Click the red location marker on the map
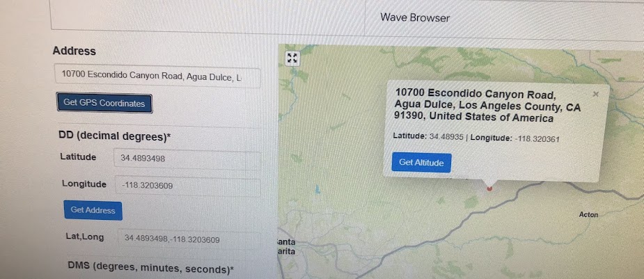Viewport: 644px width, 279px height. click(x=489, y=189)
